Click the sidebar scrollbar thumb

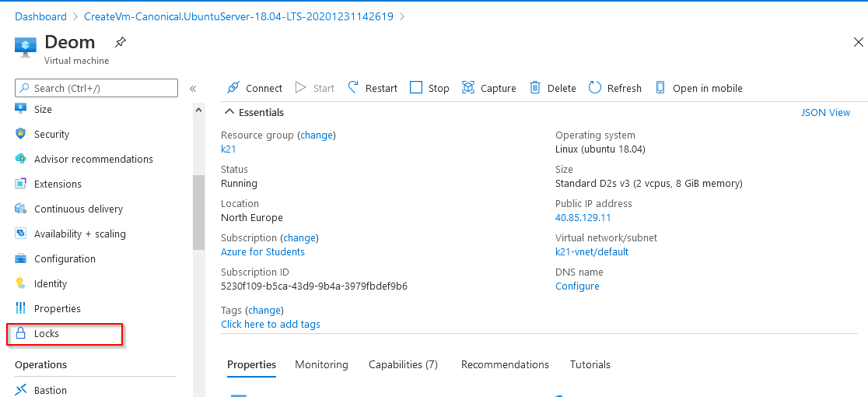pos(199,213)
